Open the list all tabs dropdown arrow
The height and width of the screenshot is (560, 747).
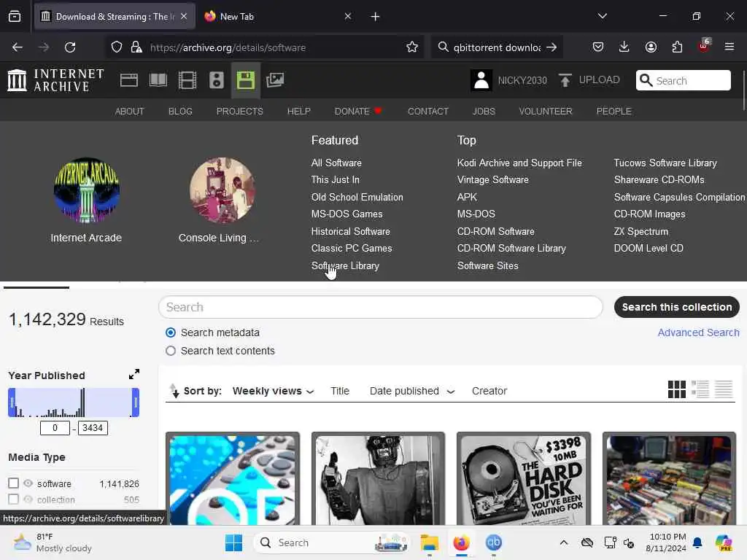click(602, 16)
